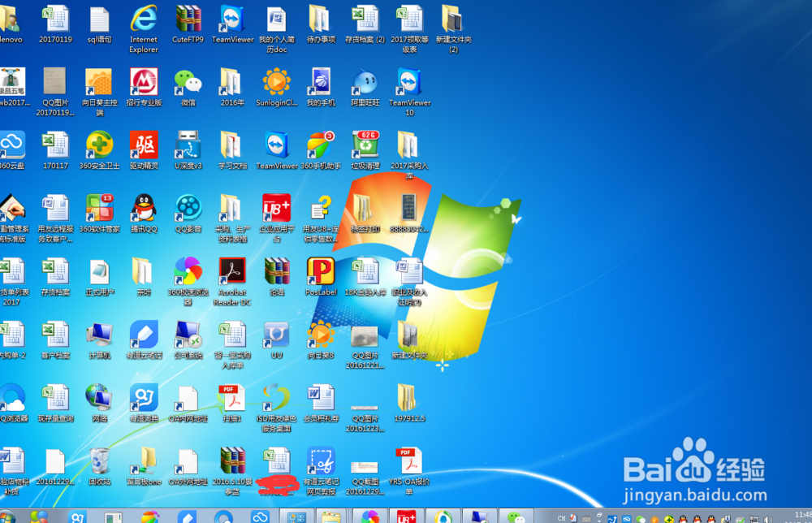
Task: Open the U8+ taskbar button
Action: click(406, 517)
